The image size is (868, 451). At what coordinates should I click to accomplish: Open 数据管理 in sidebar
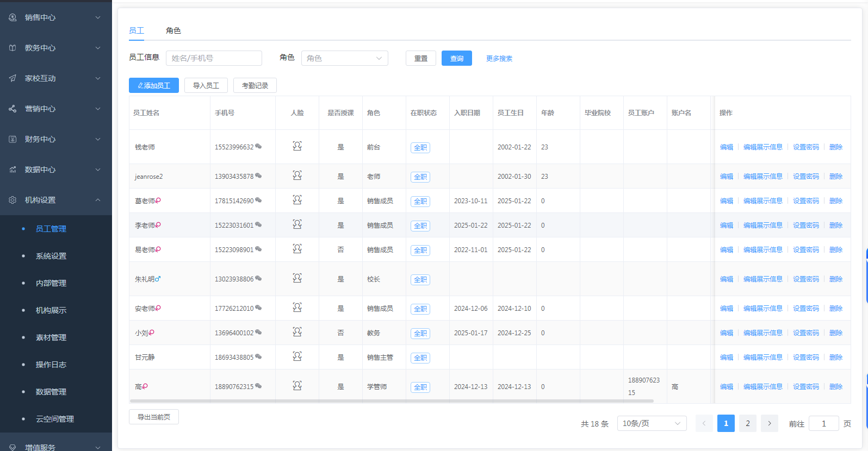point(51,392)
